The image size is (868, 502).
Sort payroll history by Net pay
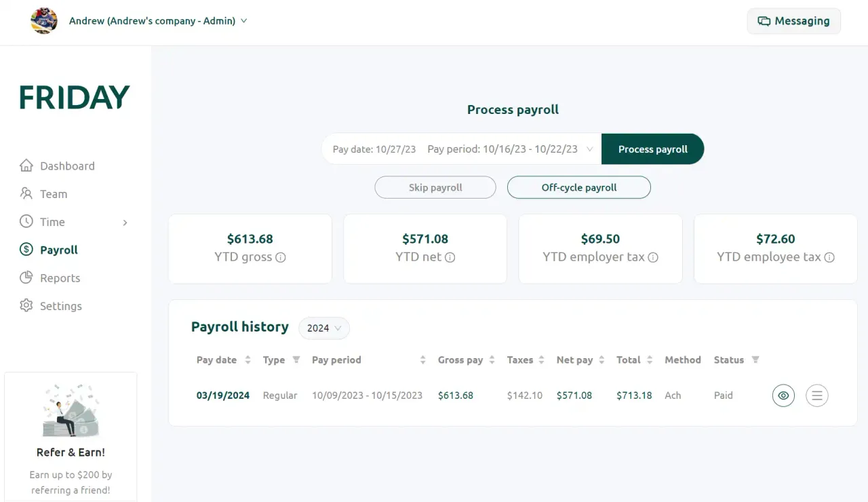coord(601,360)
